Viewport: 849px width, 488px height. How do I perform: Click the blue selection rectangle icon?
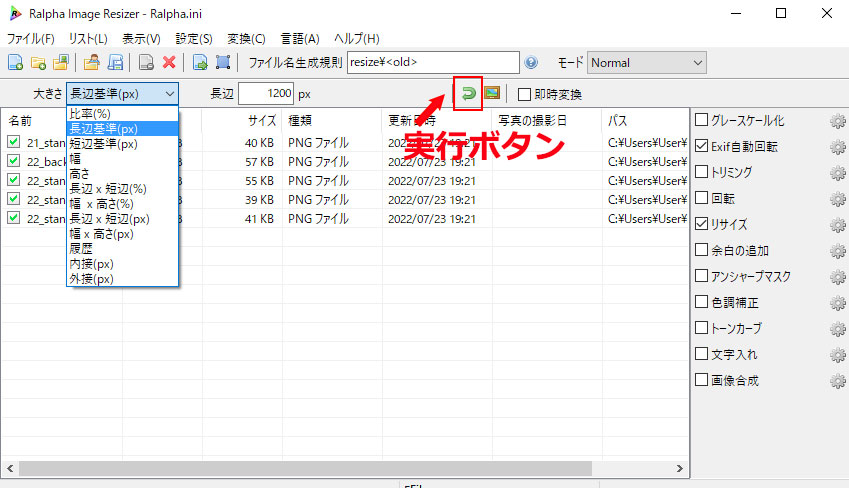[x=223, y=62]
